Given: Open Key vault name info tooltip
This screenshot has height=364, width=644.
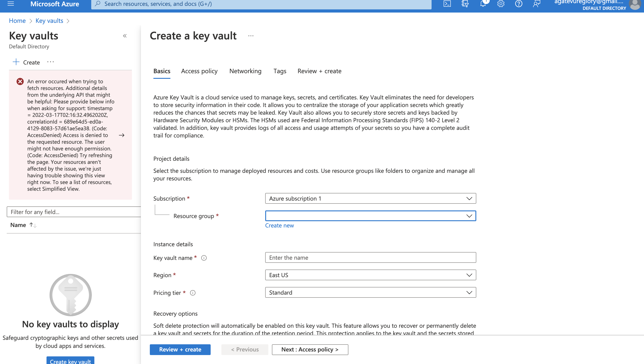Looking at the screenshot, I should pos(204,258).
